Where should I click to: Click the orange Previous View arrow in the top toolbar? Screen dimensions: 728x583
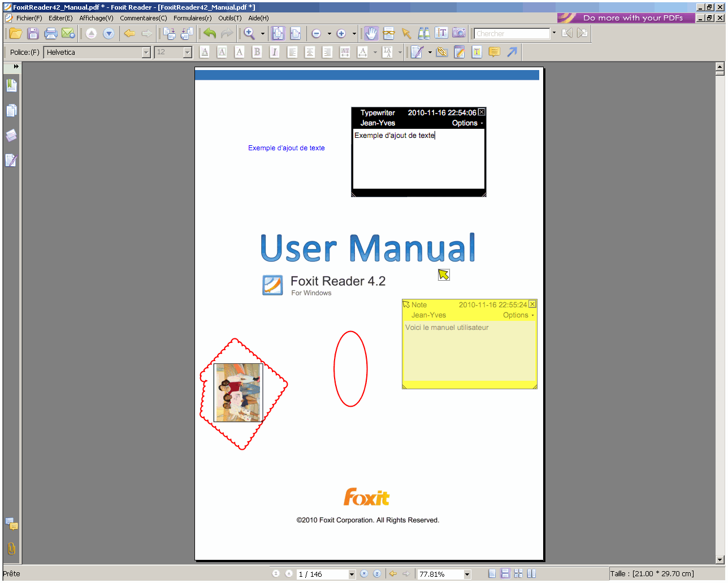[129, 33]
